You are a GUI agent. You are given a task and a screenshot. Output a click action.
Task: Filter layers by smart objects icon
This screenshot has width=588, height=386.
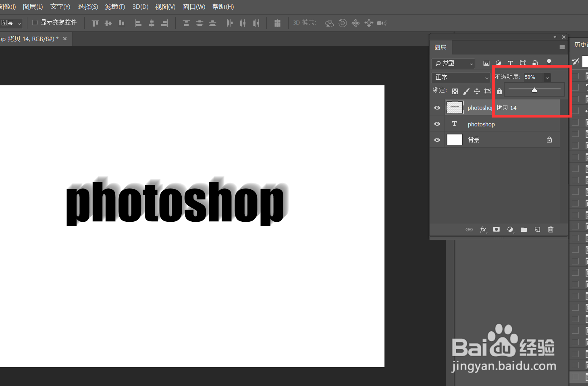(x=535, y=63)
